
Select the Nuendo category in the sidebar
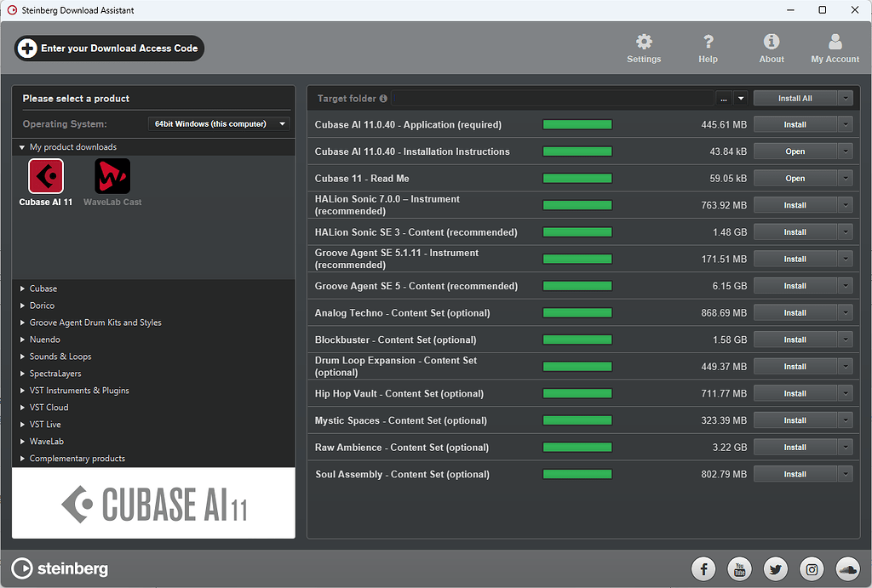coord(44,339)
